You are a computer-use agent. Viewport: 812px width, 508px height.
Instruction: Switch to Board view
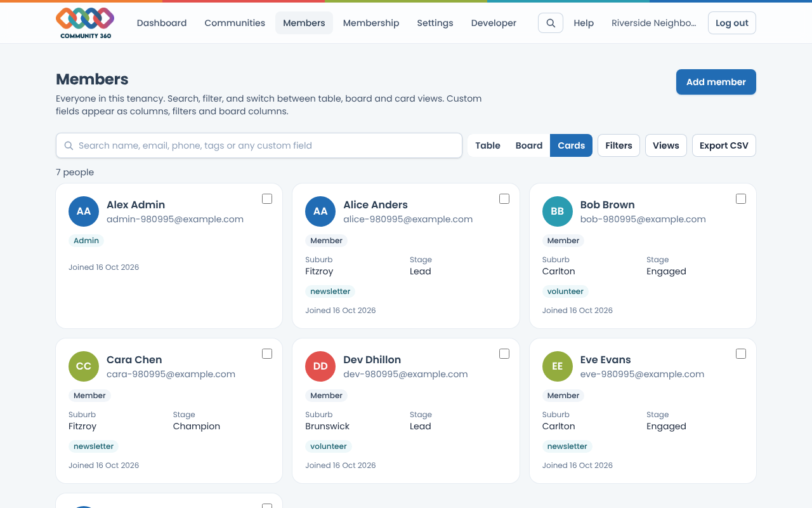[x=529, y=145]
